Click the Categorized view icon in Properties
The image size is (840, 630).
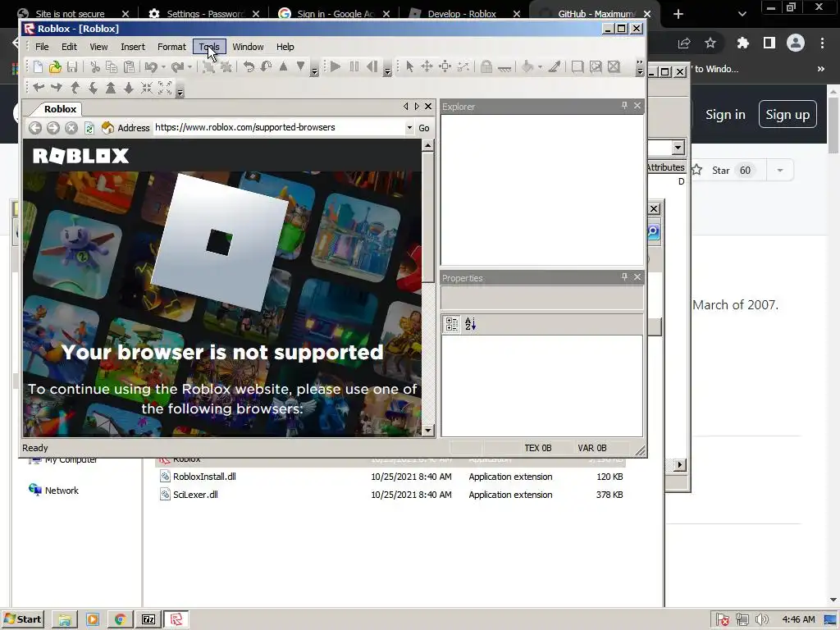pyautogui.click(x=452, y=323)
